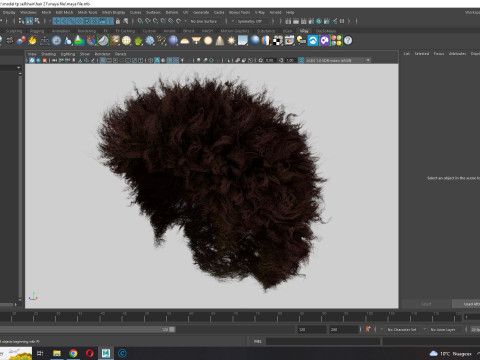Create a V-Ray sphere light from shelf

pos(208,41)
